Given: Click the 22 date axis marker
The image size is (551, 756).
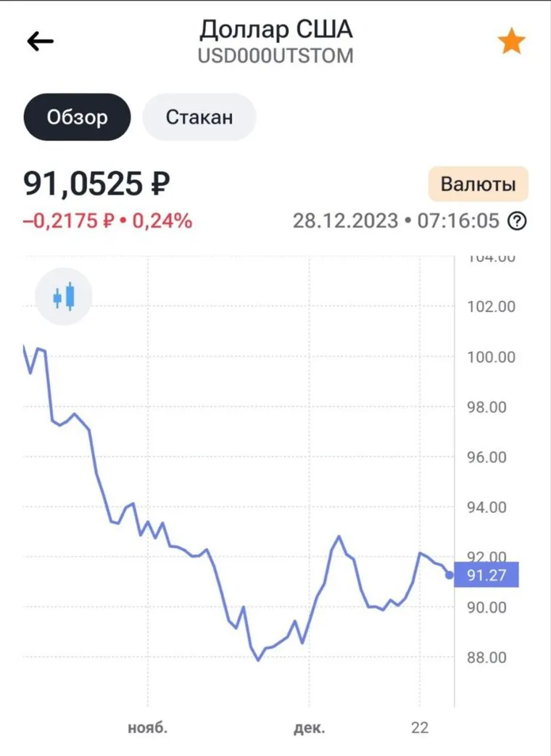Looking at the screenshot, I should point(420,728).
